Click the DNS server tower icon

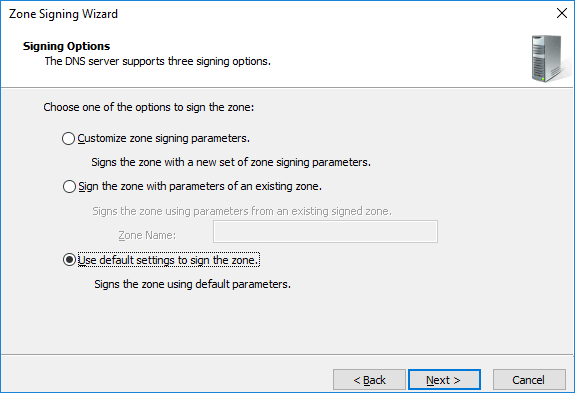(x=548, y=59)
